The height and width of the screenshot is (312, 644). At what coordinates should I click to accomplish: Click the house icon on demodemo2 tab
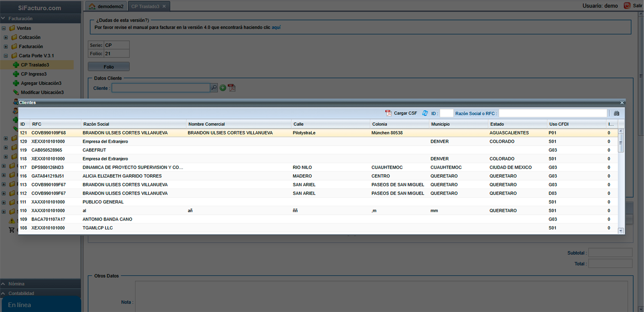point(92,6)
